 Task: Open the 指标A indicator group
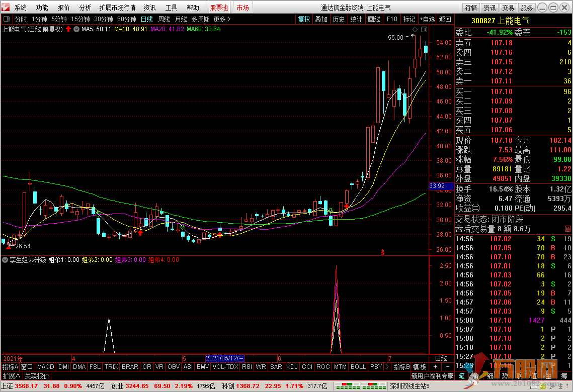(x=10, y=367)
